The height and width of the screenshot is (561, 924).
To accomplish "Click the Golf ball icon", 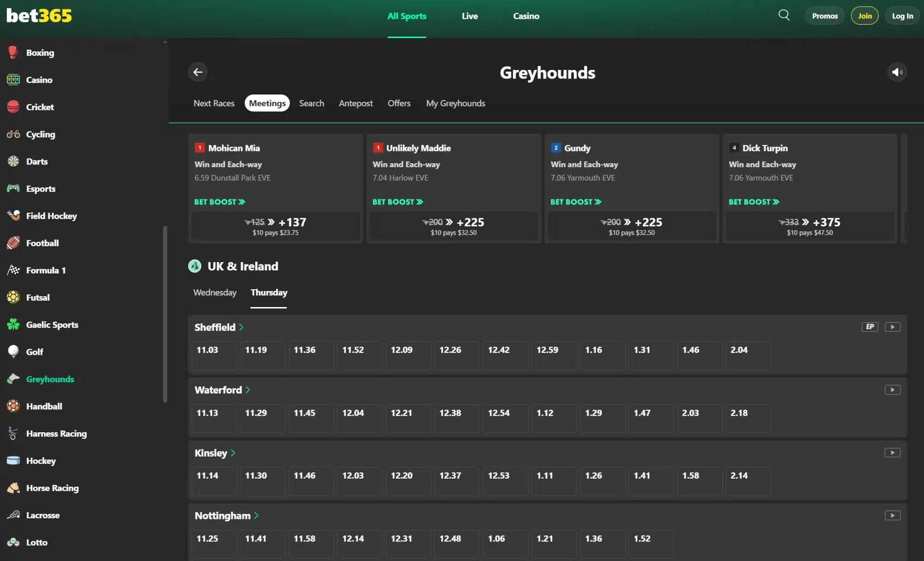I will 13,352.
